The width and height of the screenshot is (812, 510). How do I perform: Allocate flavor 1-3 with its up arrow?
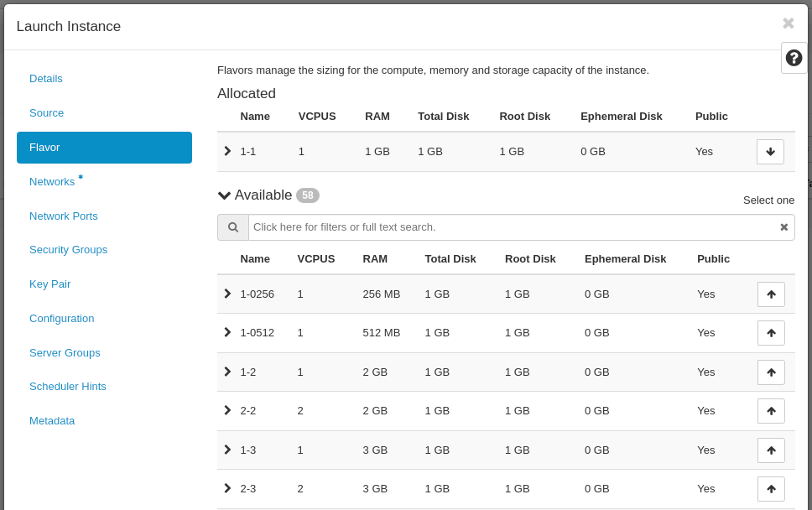coord(771,450)
